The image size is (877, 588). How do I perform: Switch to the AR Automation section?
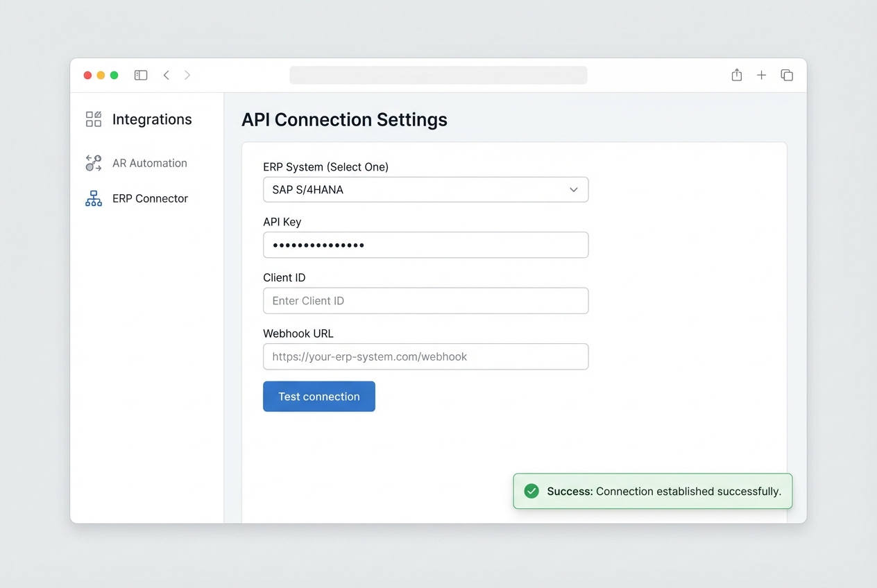point(149,163)
